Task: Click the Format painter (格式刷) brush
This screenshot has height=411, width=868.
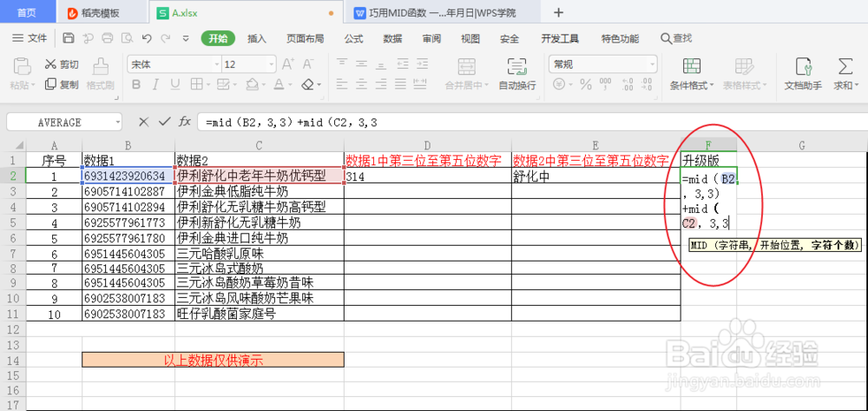Action: pos(100,74)
